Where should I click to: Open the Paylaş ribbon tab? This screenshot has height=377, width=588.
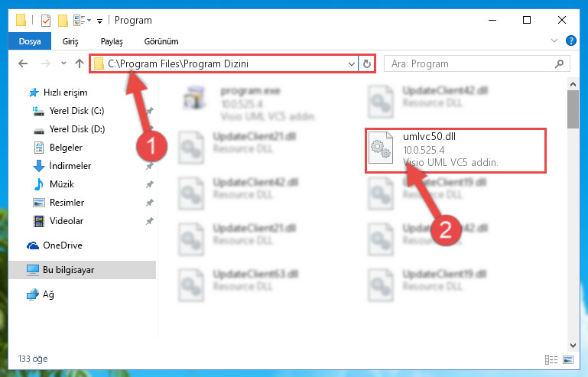112,41
